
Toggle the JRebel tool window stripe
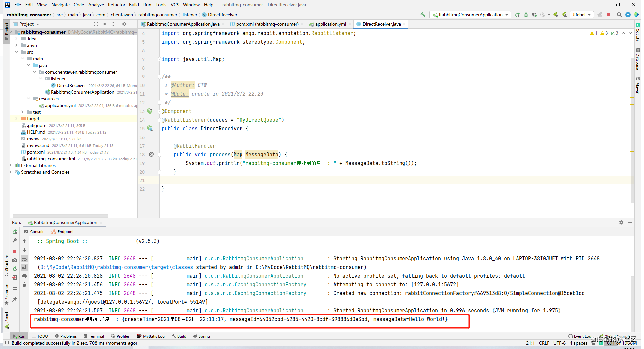6,321
